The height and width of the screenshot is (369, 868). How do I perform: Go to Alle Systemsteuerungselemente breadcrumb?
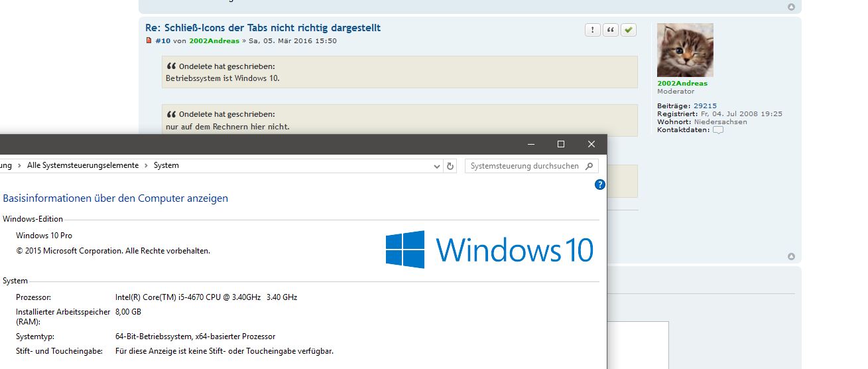point(83,165)
